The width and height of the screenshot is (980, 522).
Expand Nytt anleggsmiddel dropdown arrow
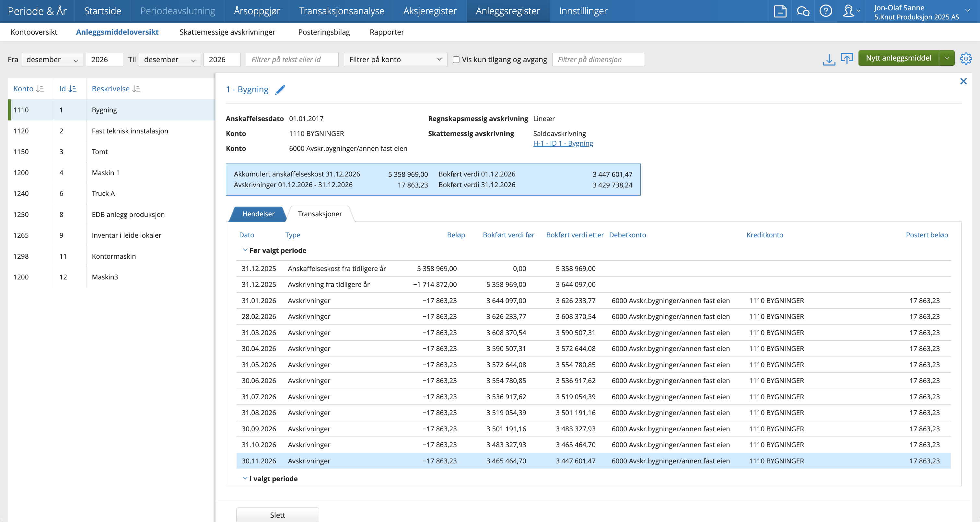coord(947,58)
